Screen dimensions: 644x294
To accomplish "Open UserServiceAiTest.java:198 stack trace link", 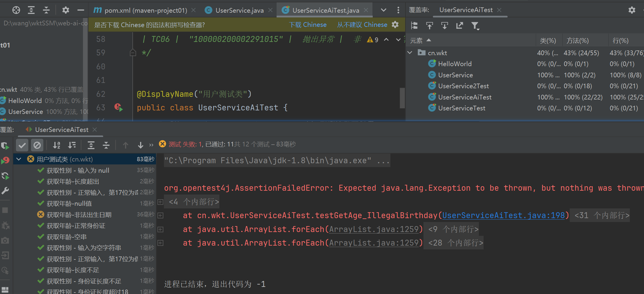I will coord(503,215).
